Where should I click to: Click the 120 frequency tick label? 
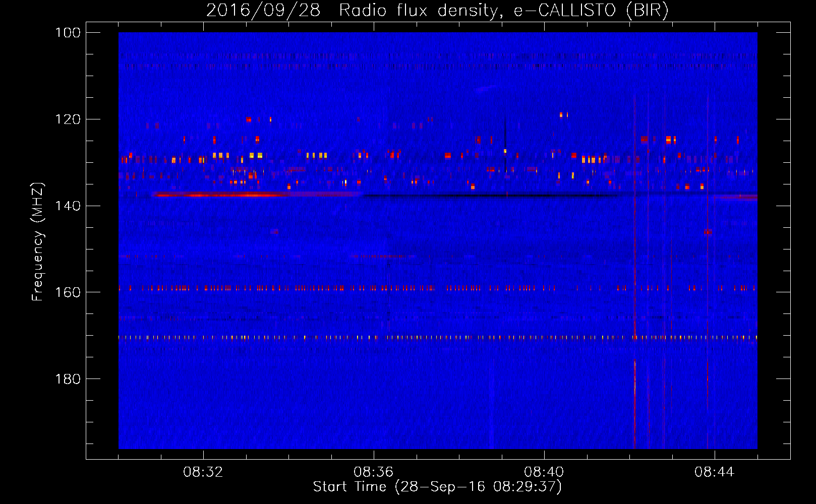point(68,119)
